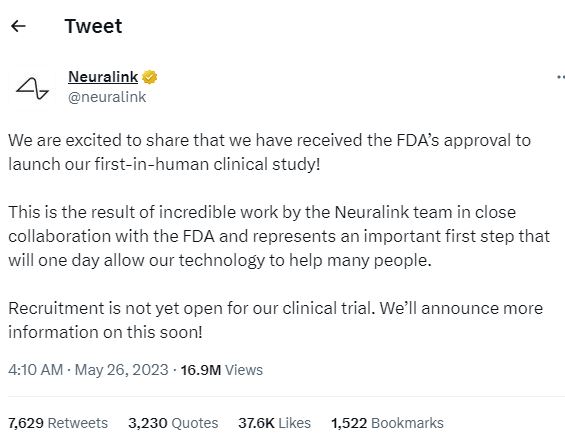Click "Neuralink team" in the tweet body
Screen dimensions: 565x448
point(393,212)
